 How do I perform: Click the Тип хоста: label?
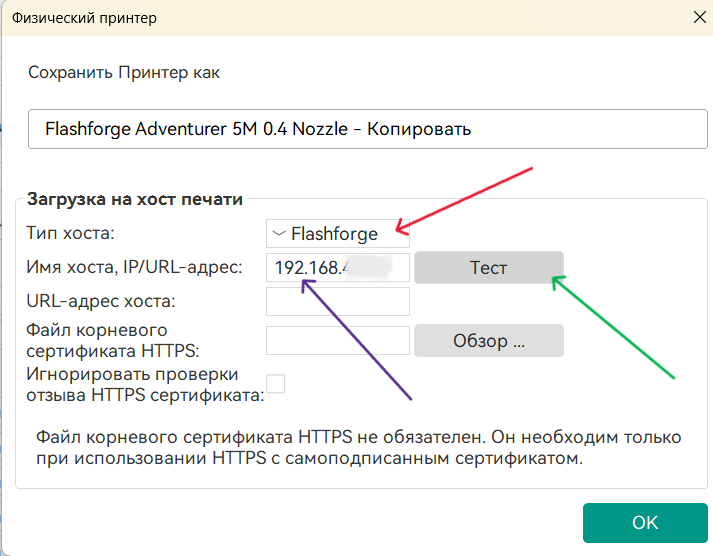pos(71,234)
